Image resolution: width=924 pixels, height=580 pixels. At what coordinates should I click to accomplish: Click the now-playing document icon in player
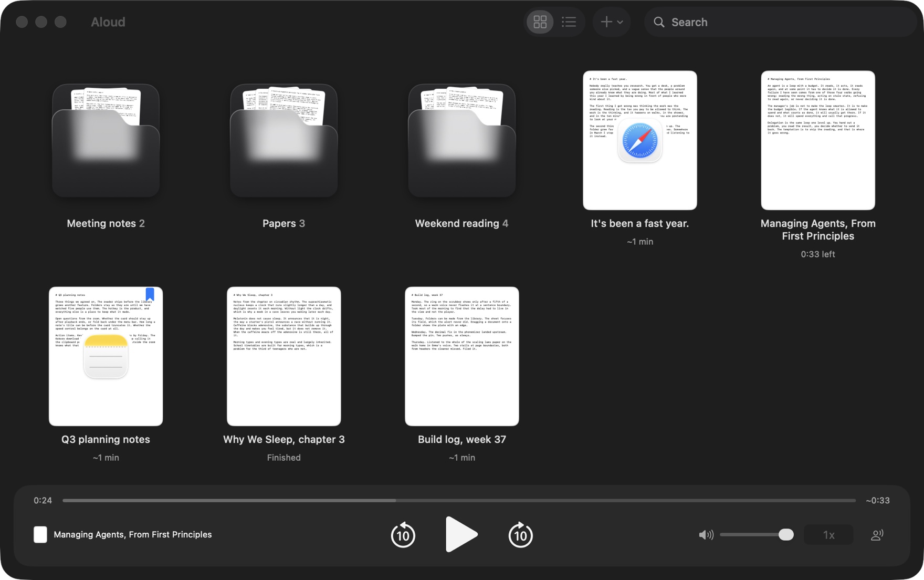[40, 535]
